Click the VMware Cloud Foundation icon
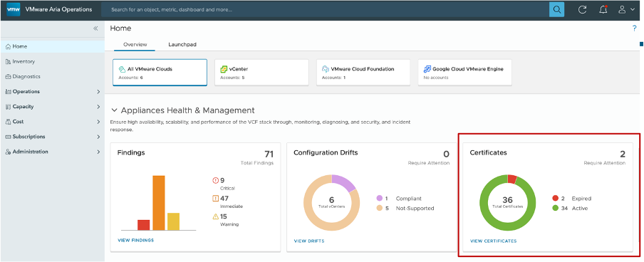 tap(326, 69)
